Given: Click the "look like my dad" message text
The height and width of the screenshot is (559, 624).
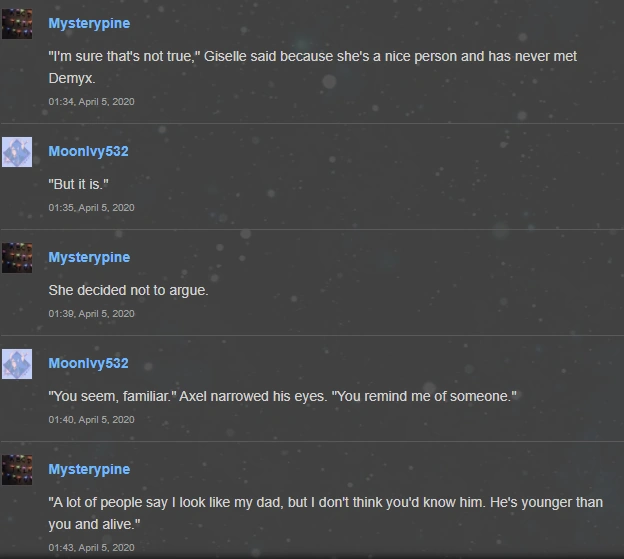Looking at the screenshot, I should point(325,513).
